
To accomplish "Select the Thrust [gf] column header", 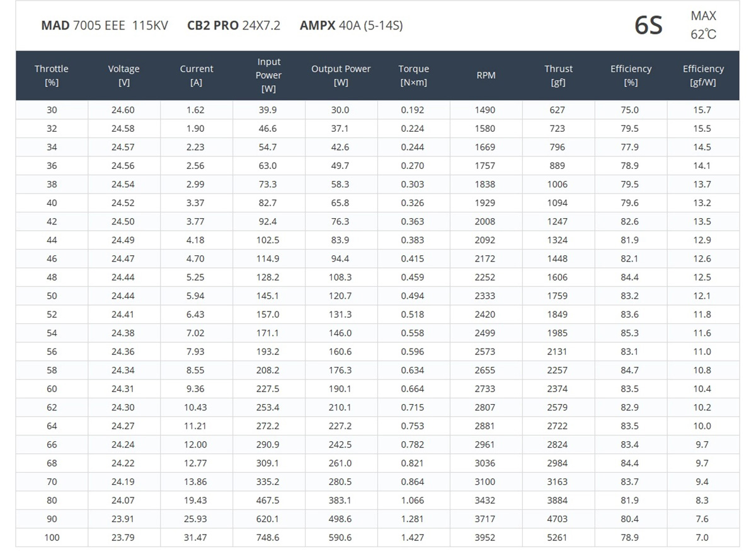I will tap(558, 76).
